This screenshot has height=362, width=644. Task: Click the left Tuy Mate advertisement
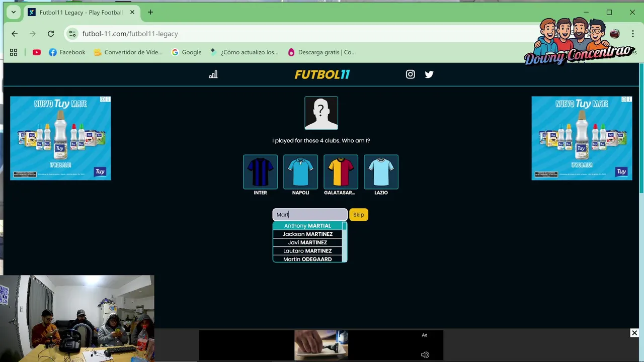60,138
